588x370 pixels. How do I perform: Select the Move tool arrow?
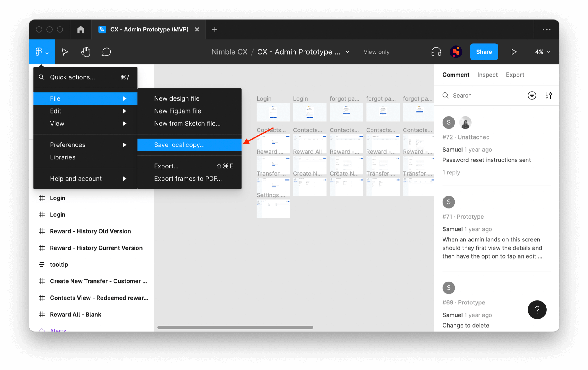(x=65, y=52)
